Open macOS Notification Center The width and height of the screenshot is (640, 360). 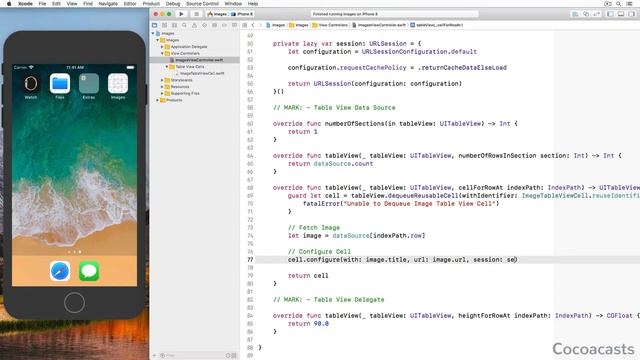click(x=630, y=4)
